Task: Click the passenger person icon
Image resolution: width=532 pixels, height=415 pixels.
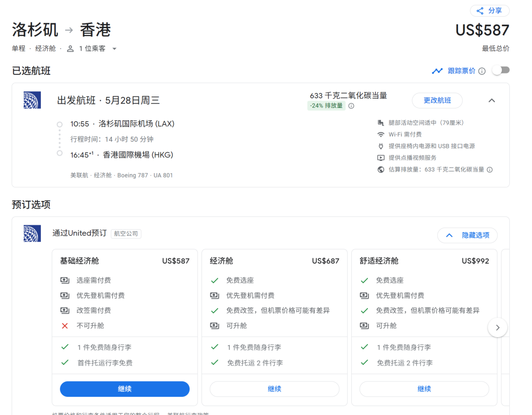Action: [x=70, y=49]
